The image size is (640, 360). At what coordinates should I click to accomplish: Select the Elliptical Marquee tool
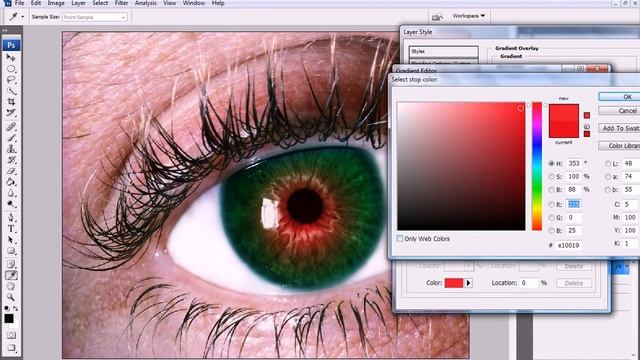pos(11,69)
